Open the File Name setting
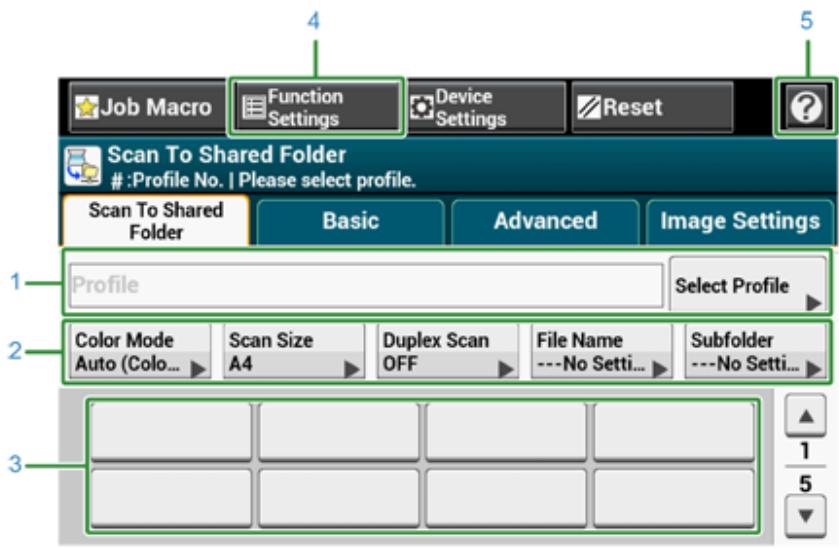839x549 pixels. point(602,352)
